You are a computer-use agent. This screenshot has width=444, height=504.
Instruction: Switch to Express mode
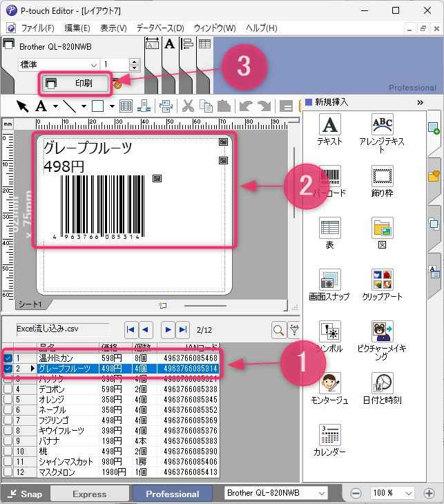tap(89, 494)
